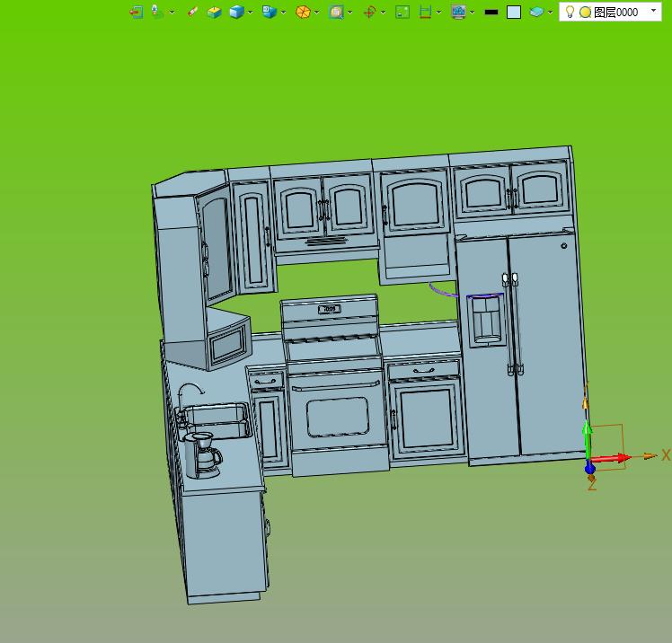Click the monitor display settings icon

point(458,12)
